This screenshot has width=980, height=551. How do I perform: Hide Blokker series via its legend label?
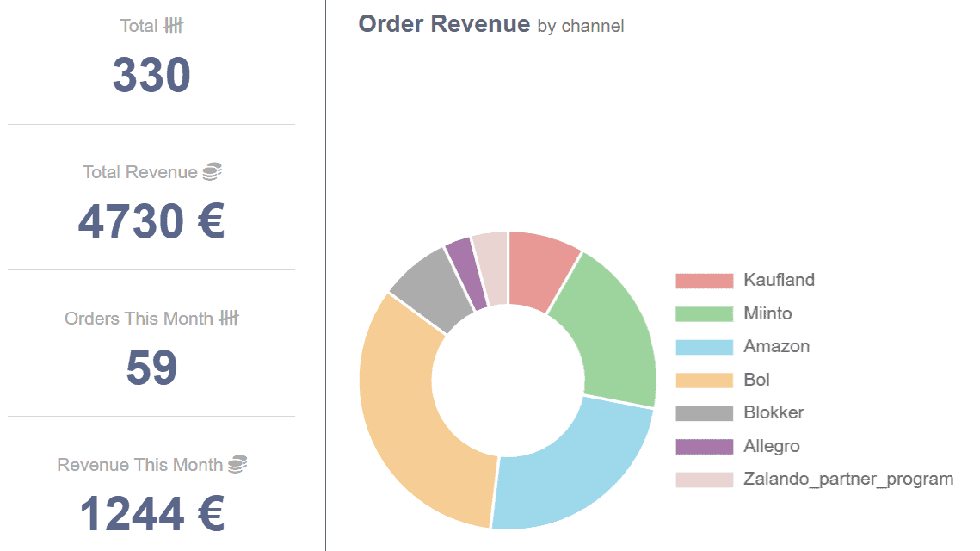774,412
